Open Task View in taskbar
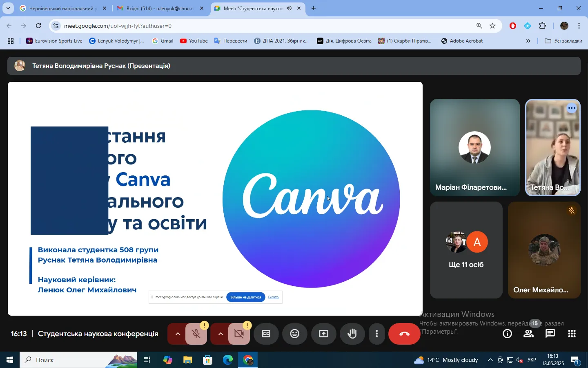This screenshot has width=588, height=368. [147, 360]
